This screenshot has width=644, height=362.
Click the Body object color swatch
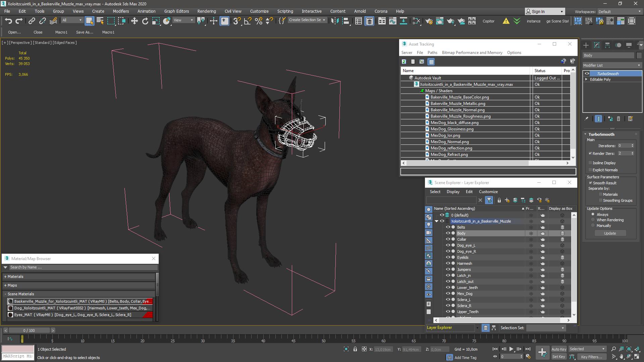pyautogui.click(x=639, y=55)
